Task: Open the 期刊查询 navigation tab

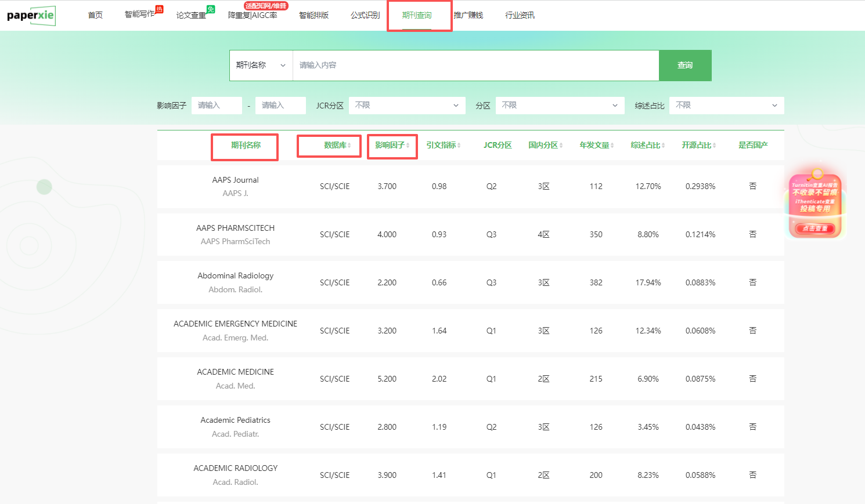Action: tap(417, 16)
